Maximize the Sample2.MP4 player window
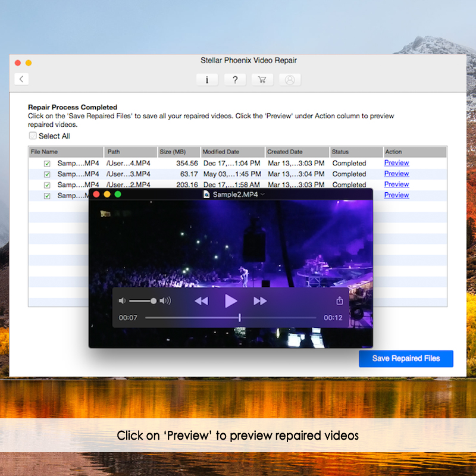 118,195
